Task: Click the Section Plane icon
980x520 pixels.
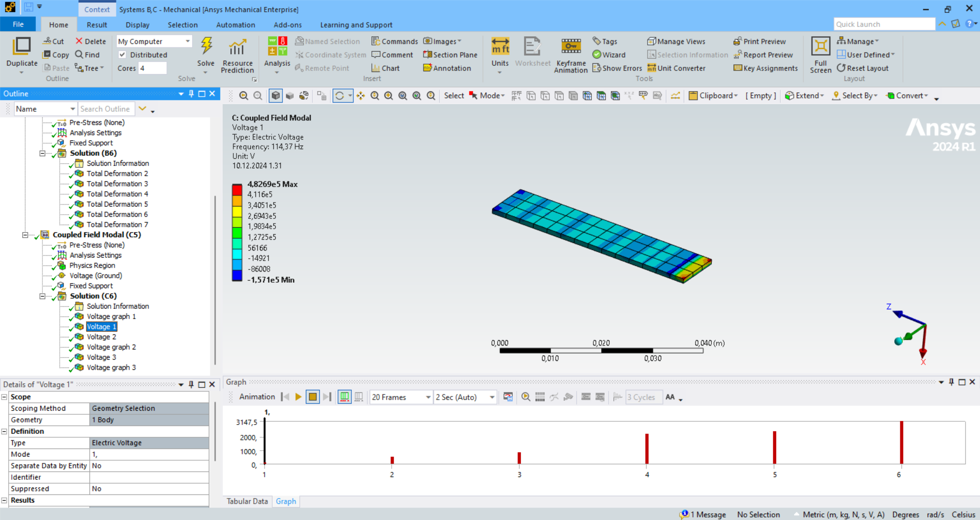Action: tap(450, 55)
